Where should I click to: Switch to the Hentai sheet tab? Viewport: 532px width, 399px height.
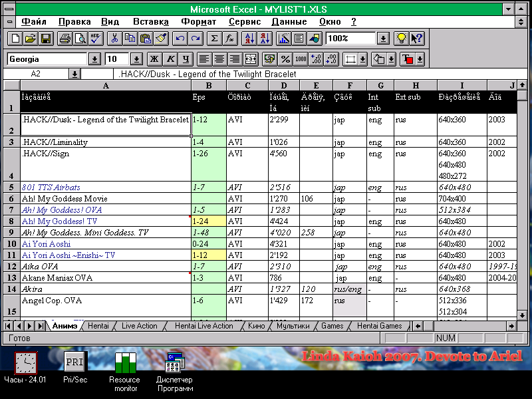pos(98,326)
